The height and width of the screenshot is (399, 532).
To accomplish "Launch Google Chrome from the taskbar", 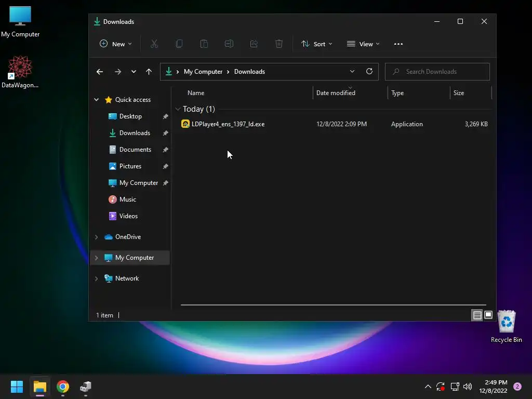I will 63,387.
